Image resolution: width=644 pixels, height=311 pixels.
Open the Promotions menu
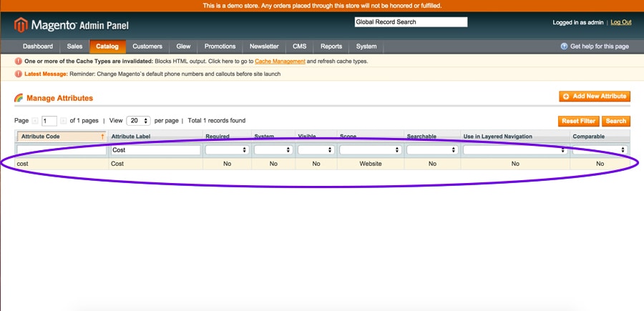click(220, 46)
